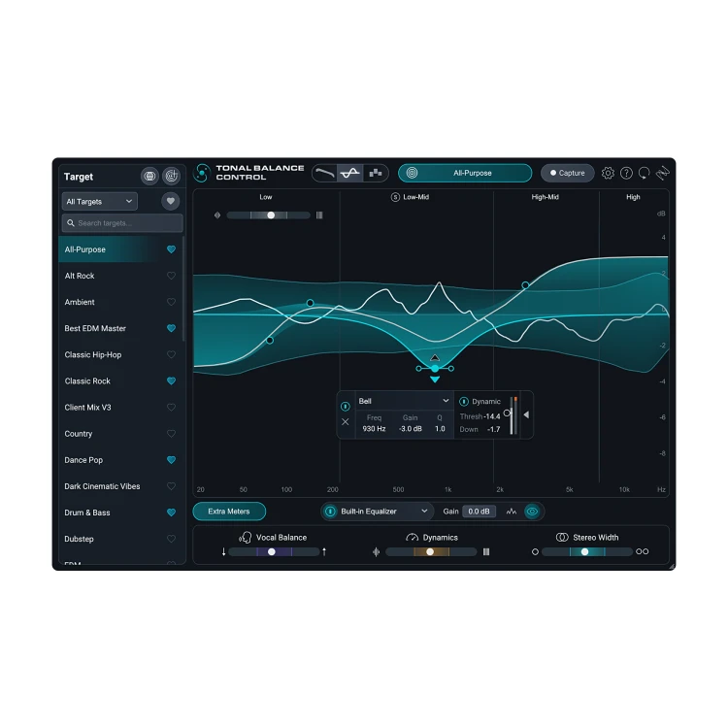Click the Search targets field
The width and height of the screenshot is (728, 728).
coord(122,223)
